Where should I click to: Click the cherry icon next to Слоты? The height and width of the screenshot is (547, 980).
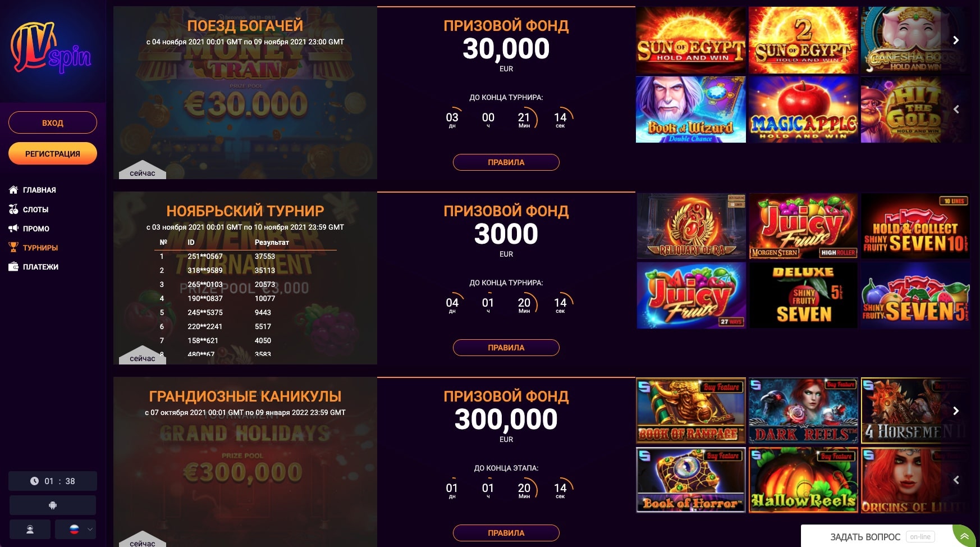tap(13, 209)
